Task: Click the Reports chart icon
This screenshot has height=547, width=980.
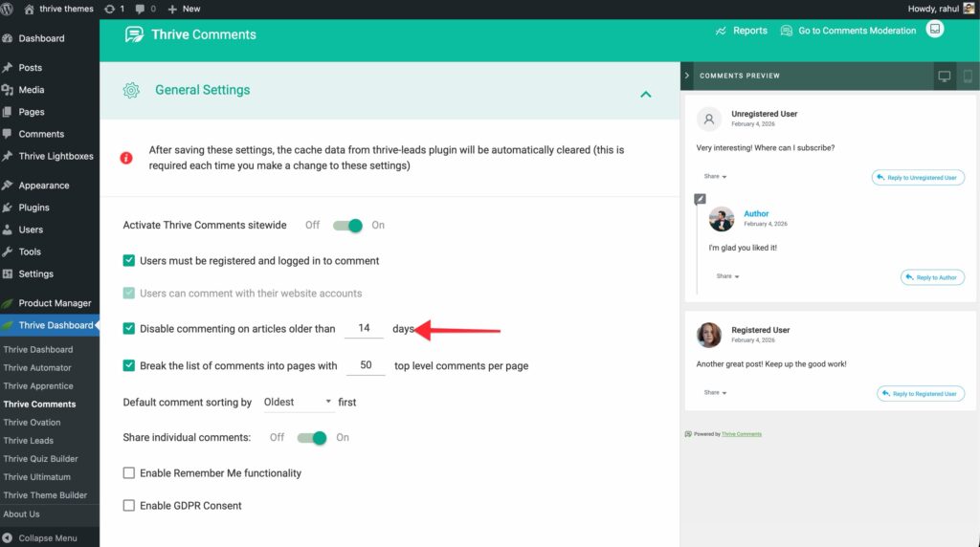Action: click(x=721, y=31)
